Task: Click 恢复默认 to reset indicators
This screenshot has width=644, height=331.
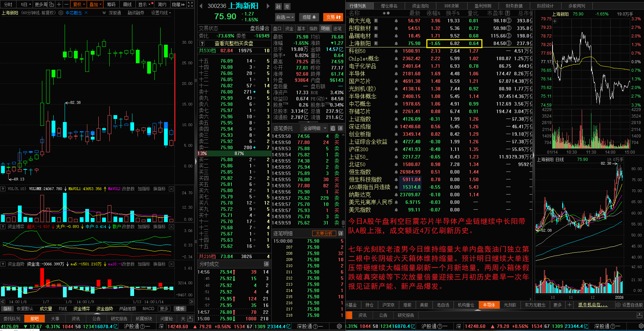Action: (25, 309)
